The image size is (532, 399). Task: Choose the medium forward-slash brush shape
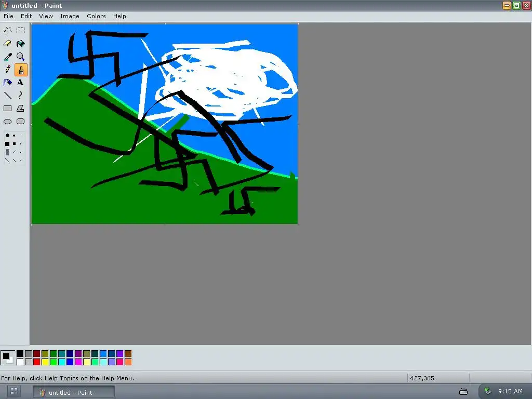pos(14,152)
